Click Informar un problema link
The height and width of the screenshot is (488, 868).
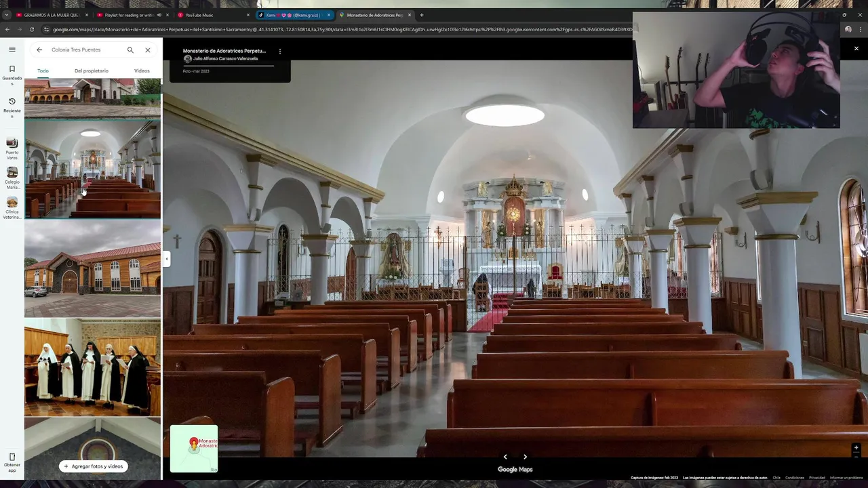coord(846,478)
